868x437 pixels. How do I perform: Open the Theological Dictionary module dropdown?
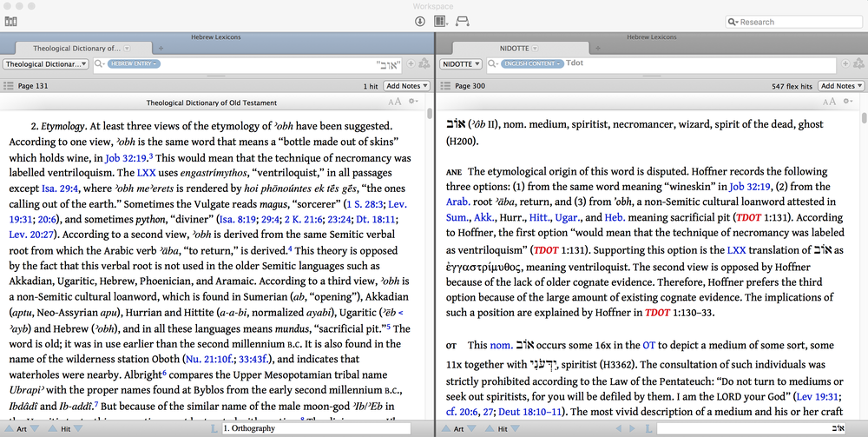pyautogui.click(x=45, y=64)
